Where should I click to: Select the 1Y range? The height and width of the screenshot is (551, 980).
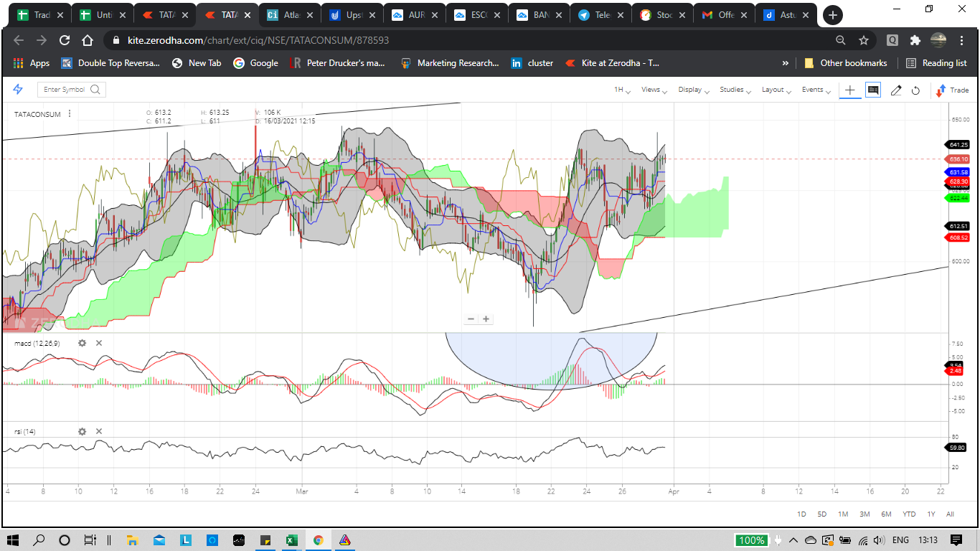click(x=931, y=514)
